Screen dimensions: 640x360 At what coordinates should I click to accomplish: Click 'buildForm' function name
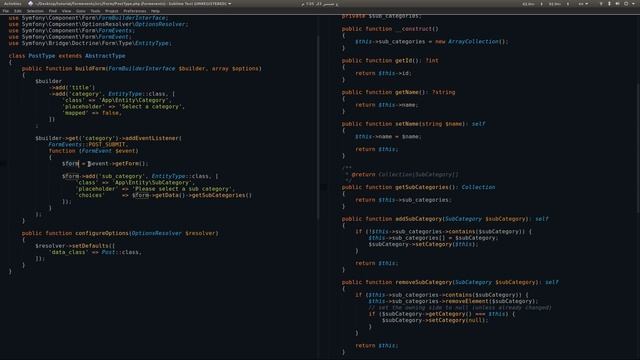[x=90, y=69]
